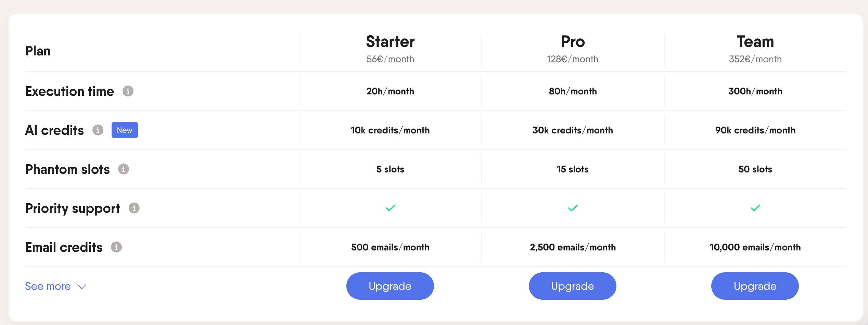Select the Pro plan heading
The height and width of the screenshot is (325, 868).
573,42
